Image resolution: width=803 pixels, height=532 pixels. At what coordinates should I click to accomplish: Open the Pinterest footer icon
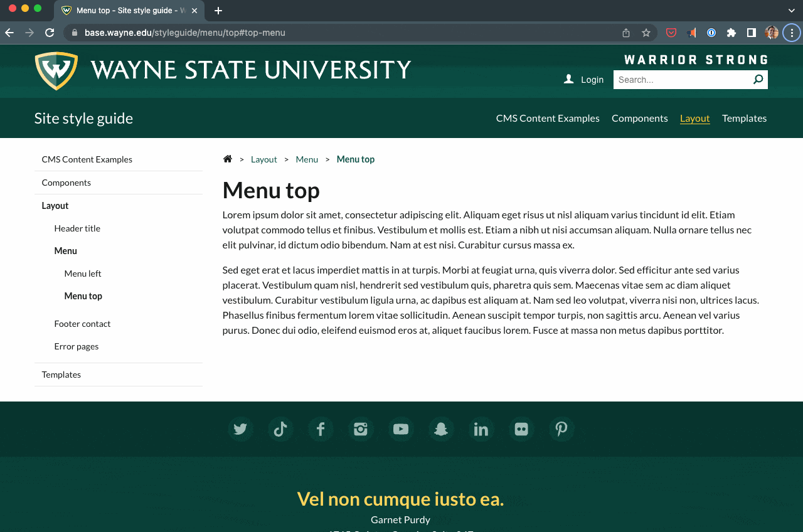(561, 429)
